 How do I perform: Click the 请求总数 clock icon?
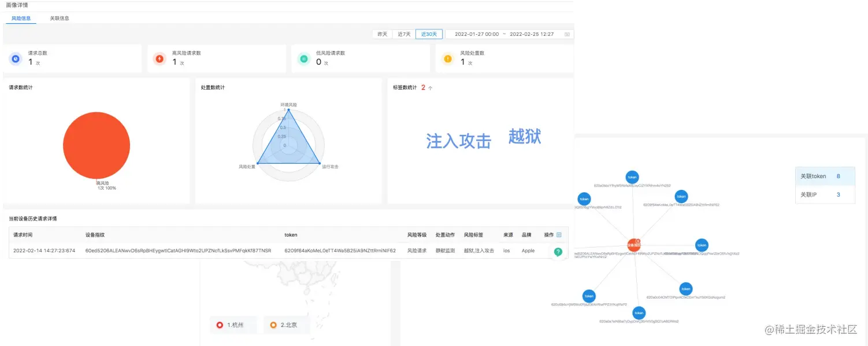(x=16, y=58)
